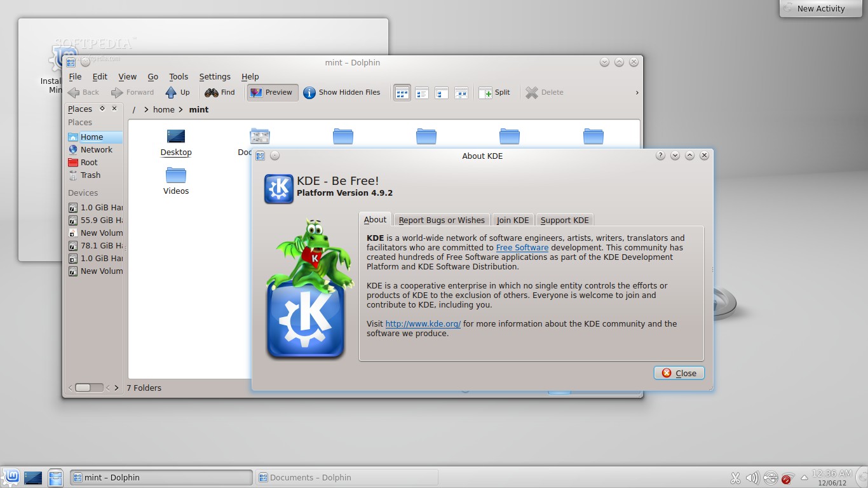Expand the Dolphin toolbar overflow arrow

pyautogui.click(x=637, y=93)
